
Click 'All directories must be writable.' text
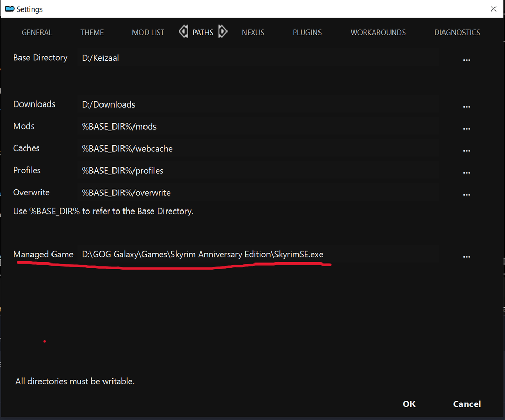(x=75, y=381)
